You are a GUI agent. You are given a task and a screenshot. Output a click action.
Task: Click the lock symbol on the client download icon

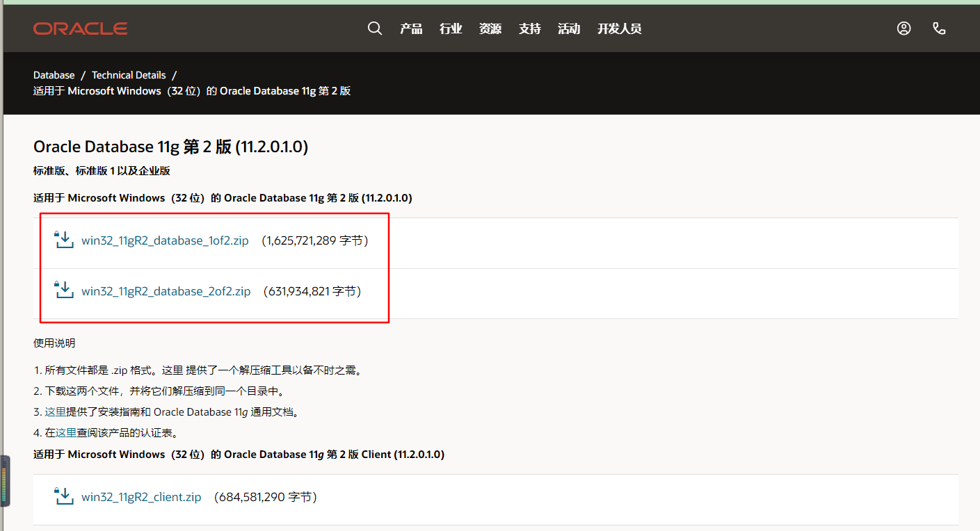point(58,491)
